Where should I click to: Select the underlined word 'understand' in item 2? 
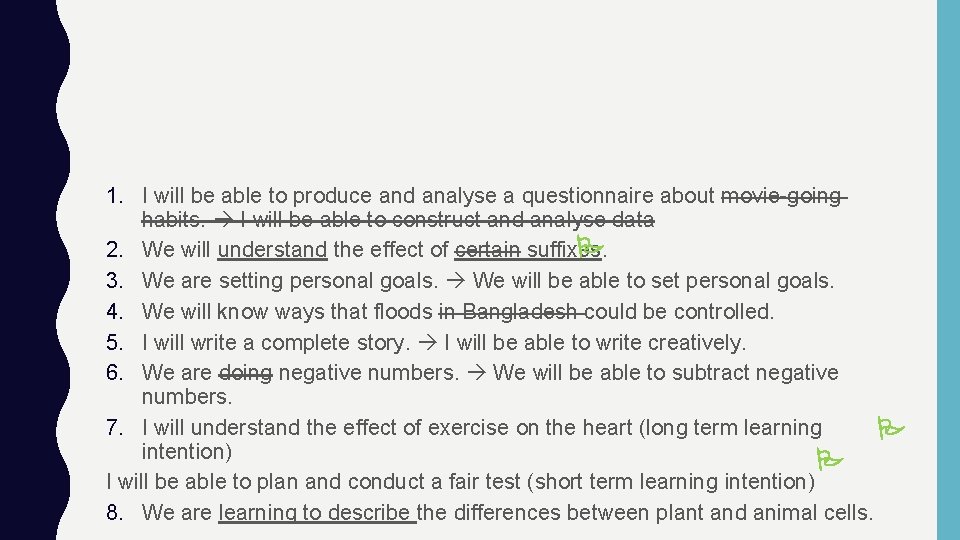tap(272, 250)
